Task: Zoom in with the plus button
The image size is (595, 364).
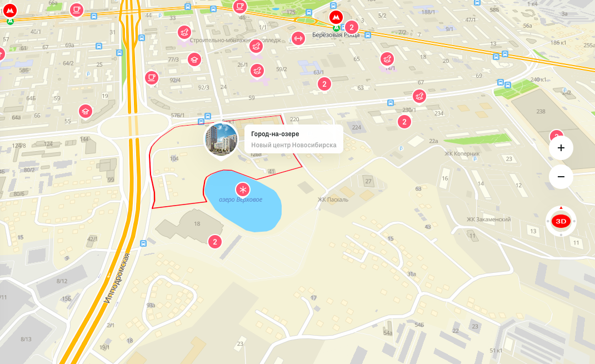Action: pos(561,148)
